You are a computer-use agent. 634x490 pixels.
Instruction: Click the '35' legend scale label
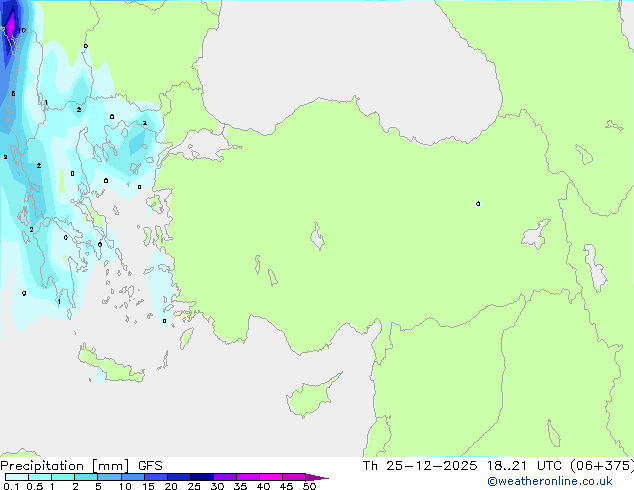point(240,486)
